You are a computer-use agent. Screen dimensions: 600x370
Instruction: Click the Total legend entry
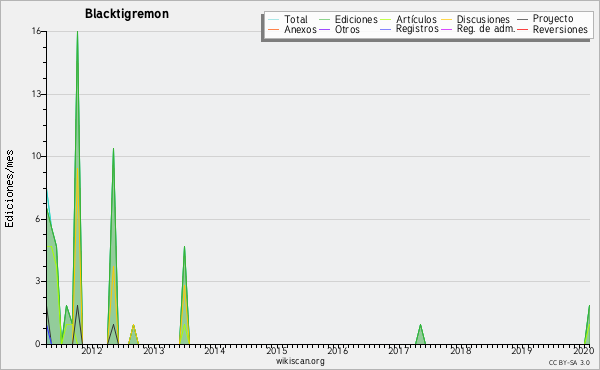tap(288, 19)
